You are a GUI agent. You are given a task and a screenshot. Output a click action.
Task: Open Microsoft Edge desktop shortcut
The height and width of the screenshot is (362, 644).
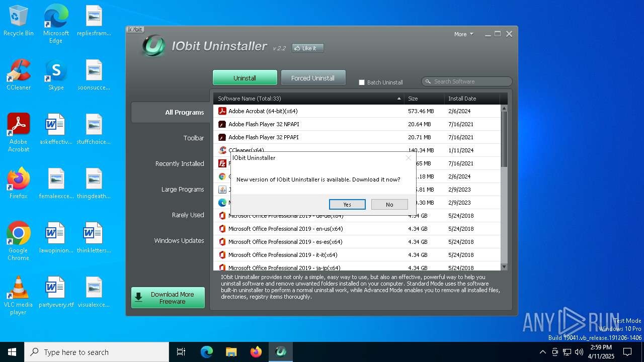tap(56, 24)
